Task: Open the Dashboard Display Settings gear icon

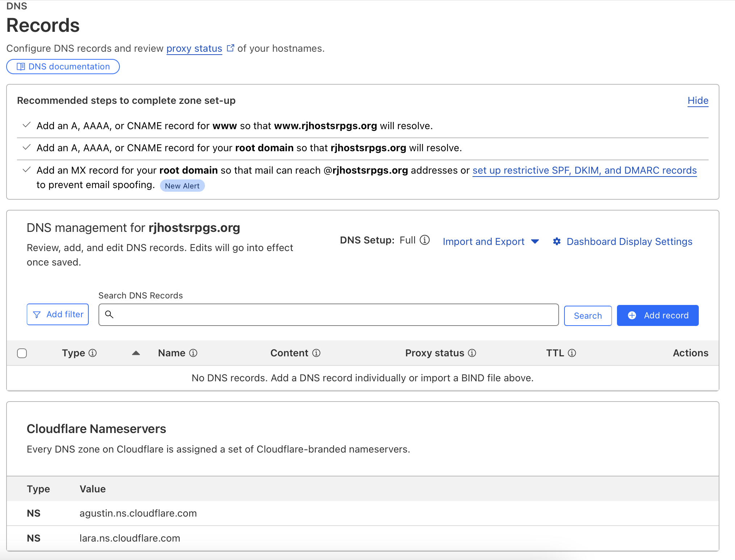Action: 557,241
